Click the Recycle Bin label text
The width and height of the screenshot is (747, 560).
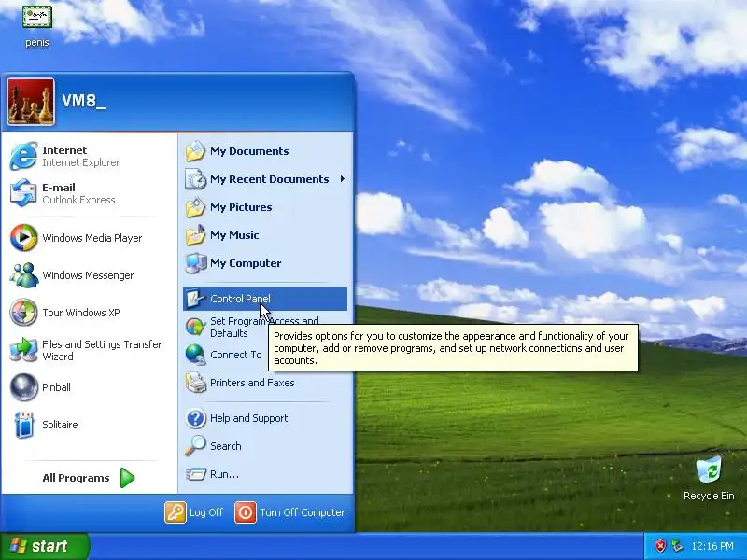pyautogui.click(x=709, y=496)
